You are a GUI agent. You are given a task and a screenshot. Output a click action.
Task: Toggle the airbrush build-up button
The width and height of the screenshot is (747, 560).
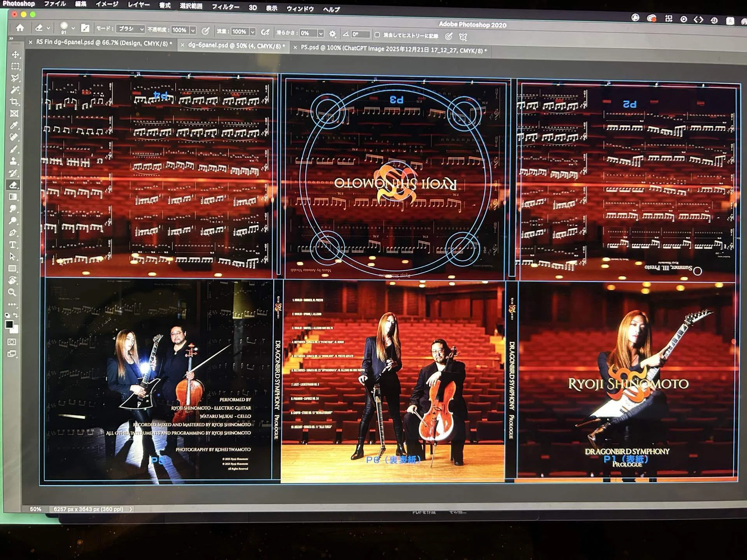265,32
